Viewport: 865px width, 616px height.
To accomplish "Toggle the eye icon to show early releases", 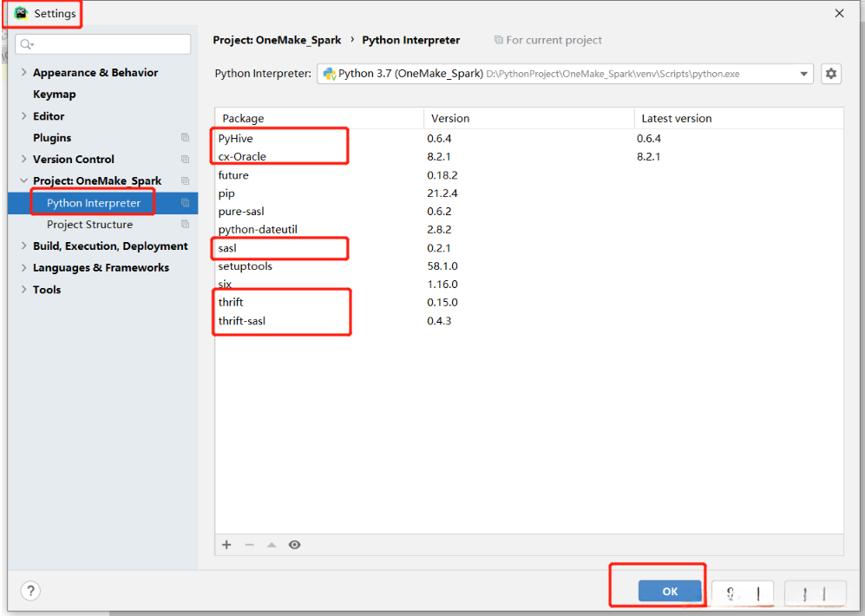I will [x=295, y=545].
